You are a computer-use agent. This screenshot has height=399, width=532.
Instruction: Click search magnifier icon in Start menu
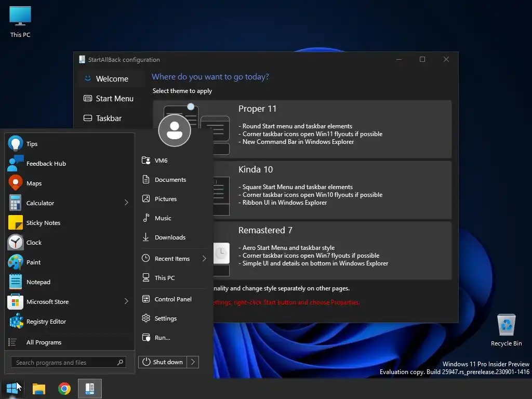tap(120, 362)
